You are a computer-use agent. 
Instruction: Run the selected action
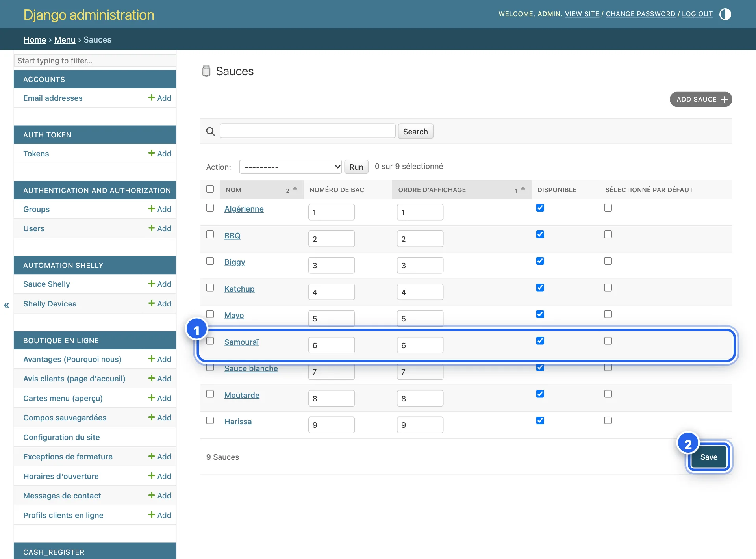(x=356, y=167)
